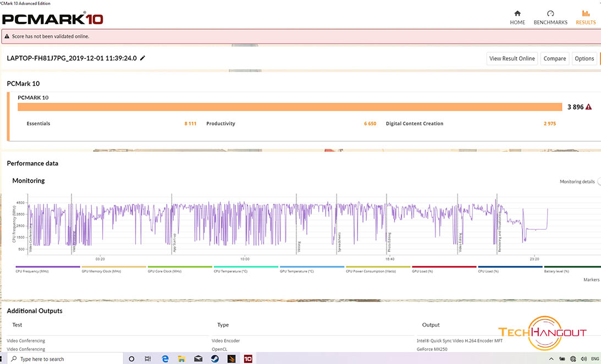
Task: Show hidden tray icons chevron
Action: point(551,359)
